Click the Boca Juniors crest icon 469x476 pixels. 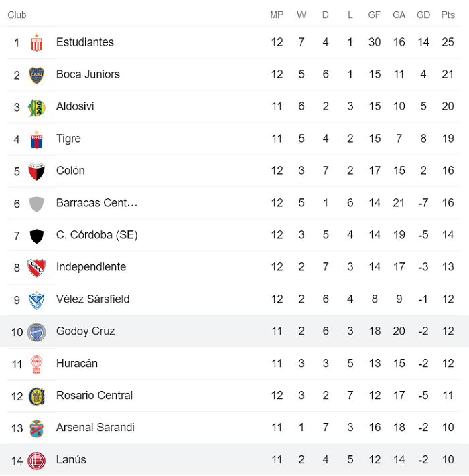(37, 75)
